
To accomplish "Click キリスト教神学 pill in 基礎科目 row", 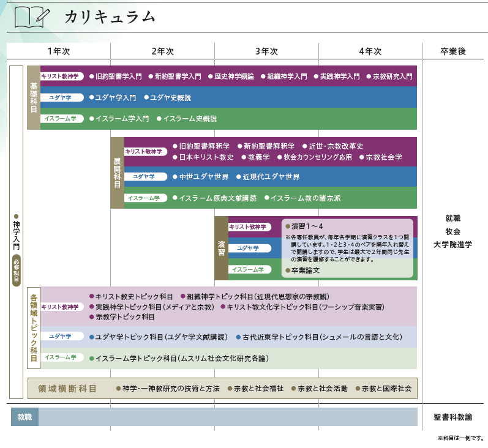I will 62,77.
